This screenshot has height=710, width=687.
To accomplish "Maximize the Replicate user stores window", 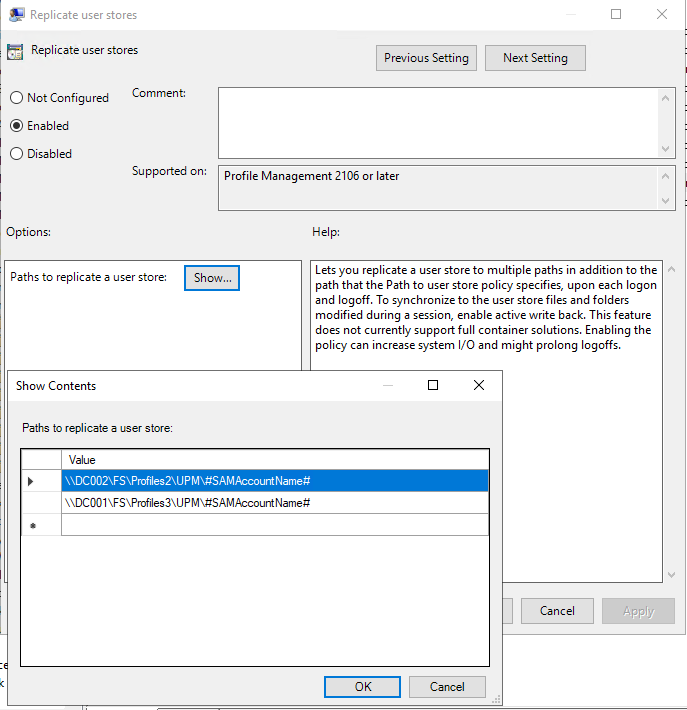I will point(616,15).
